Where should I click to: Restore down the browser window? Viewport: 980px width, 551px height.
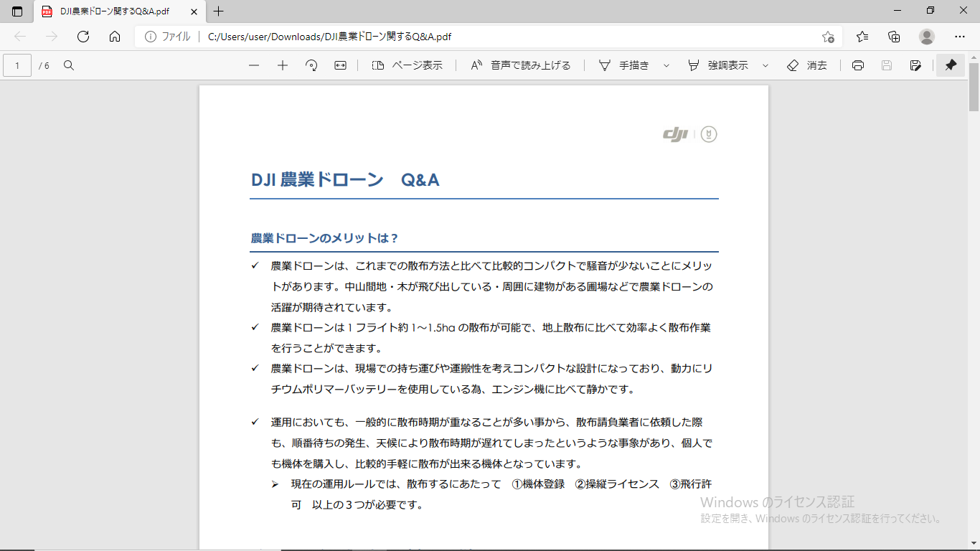(x=930, y=11)
